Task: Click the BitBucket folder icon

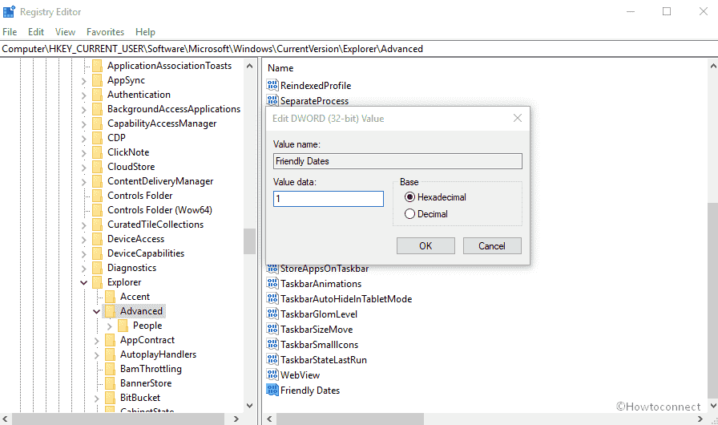Action: 110,398
